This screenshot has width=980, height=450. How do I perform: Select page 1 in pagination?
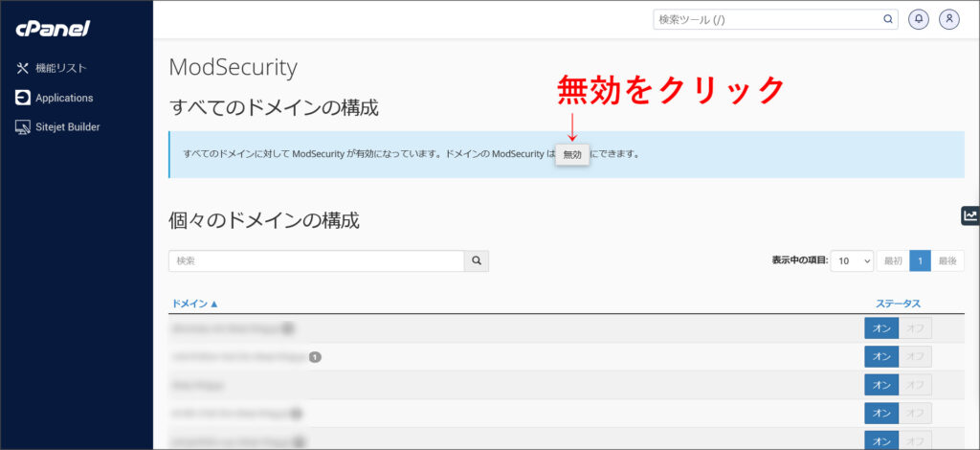point(920,261)
